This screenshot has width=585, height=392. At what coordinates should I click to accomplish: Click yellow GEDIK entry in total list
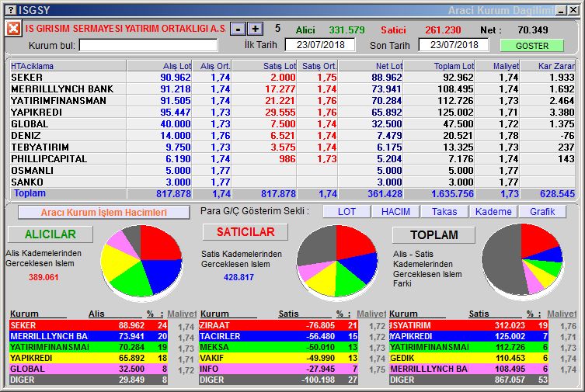[x=468, y=358]
